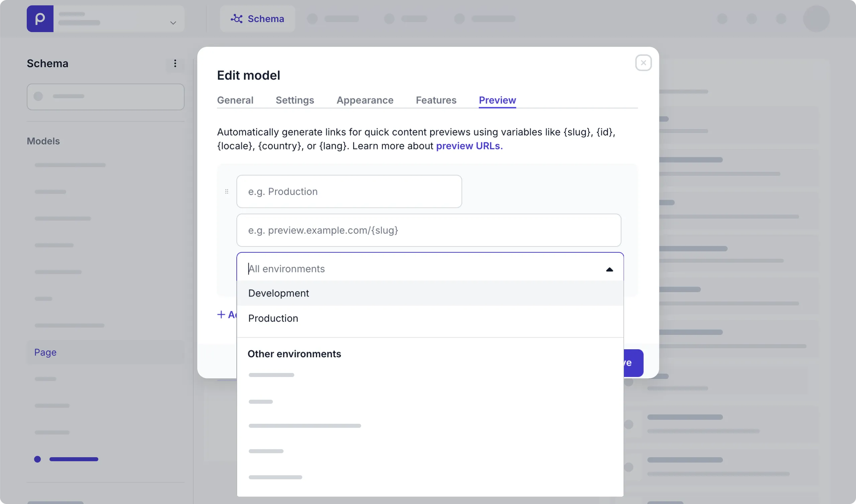The width and height of the screenshot is (856, 504).
Task: Select the Page model in sidebar
Action: tap(106, 352)
